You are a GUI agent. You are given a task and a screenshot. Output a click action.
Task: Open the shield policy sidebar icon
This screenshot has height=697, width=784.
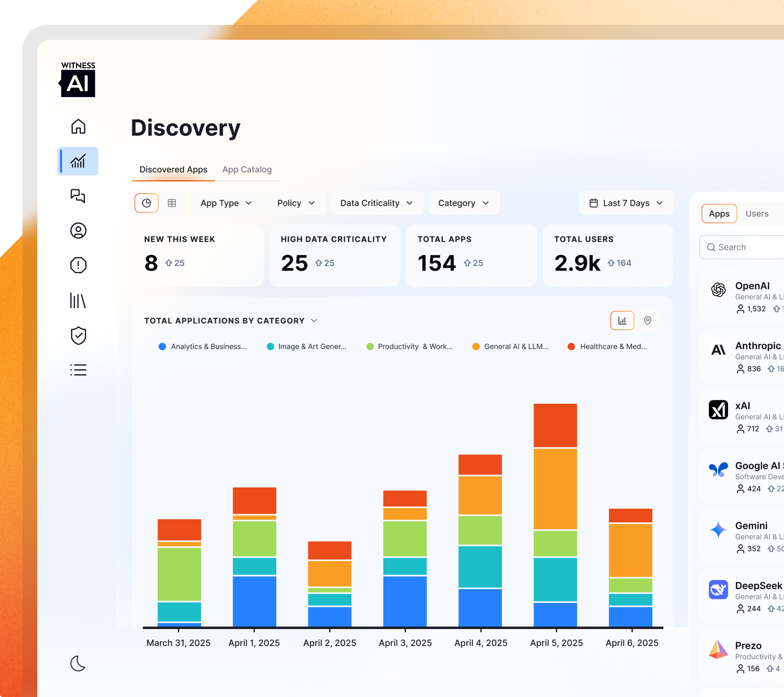[x=78, y=336]
